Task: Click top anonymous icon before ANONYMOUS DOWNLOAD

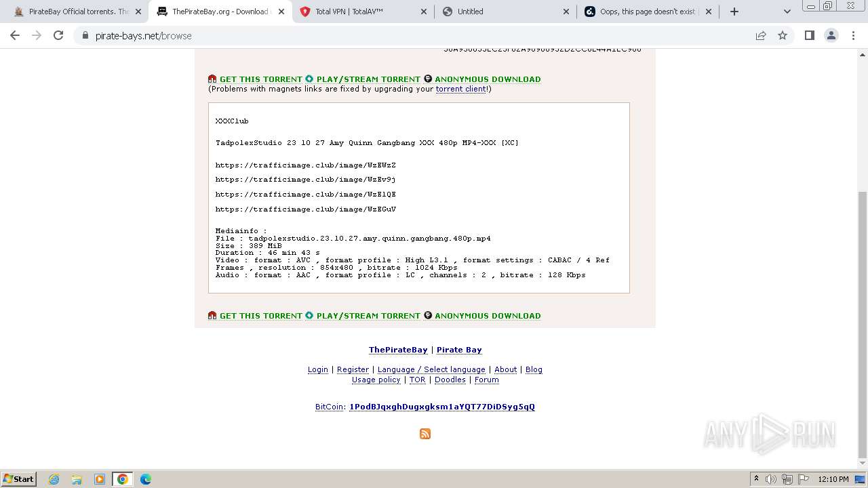Action: (428, 79)
